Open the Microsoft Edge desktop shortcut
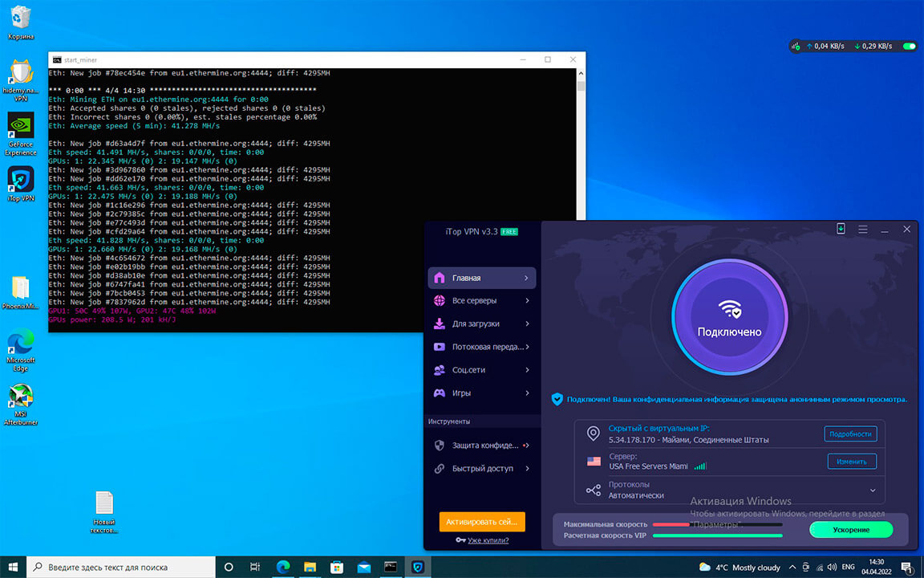 21,350
